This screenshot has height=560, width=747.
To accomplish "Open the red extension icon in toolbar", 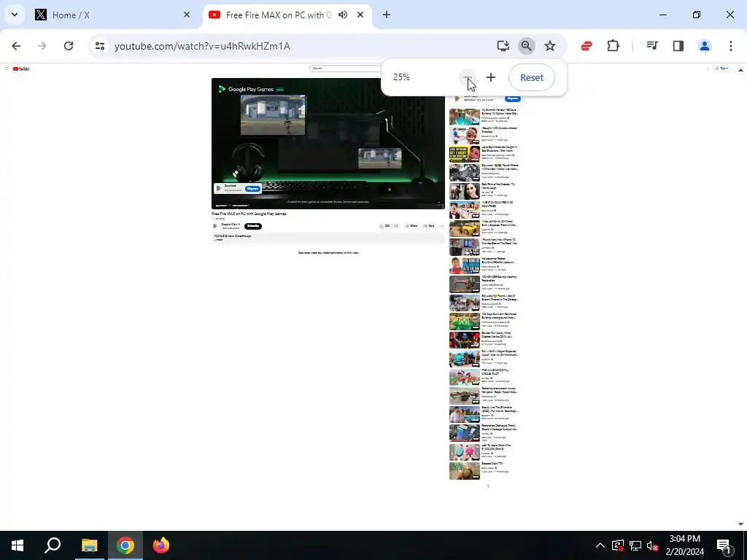I will [587, 46].
